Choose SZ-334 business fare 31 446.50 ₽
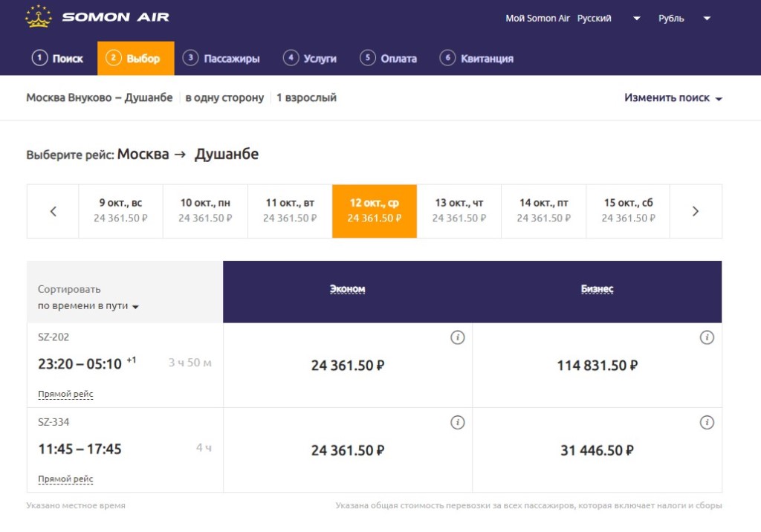 597,450
